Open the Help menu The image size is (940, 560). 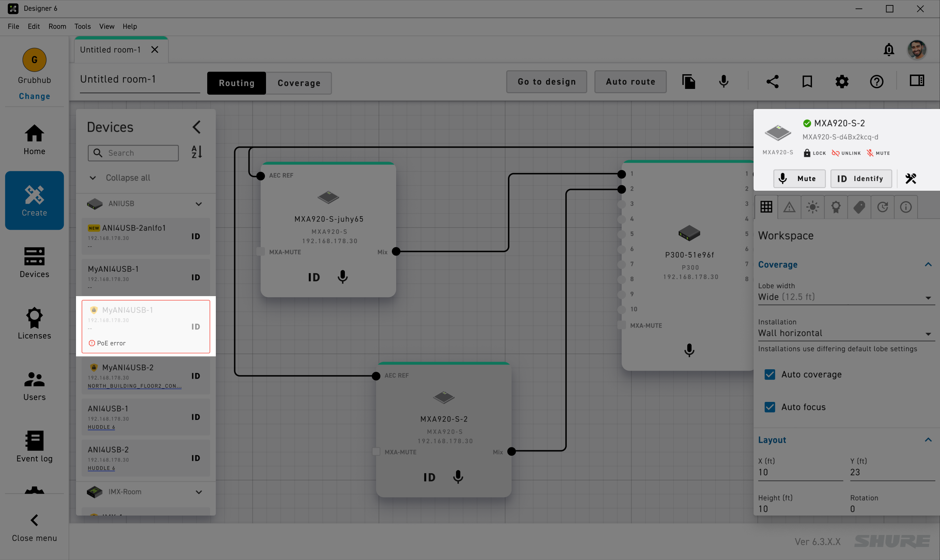(x=130, y=27)
